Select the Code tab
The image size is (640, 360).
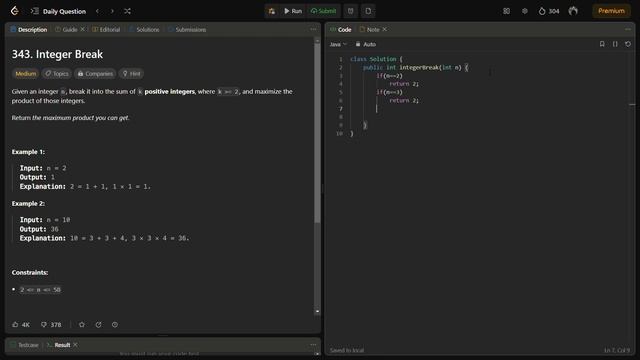point(340,29)
